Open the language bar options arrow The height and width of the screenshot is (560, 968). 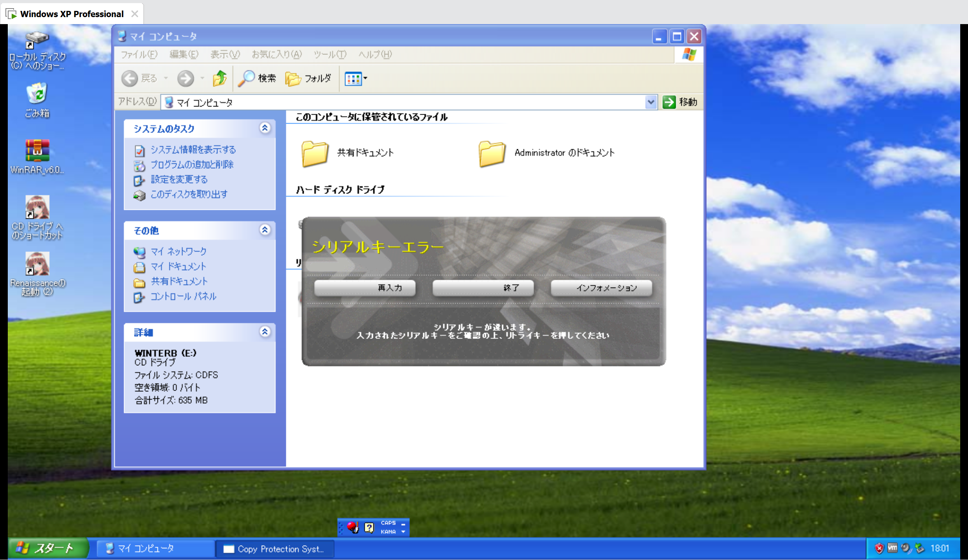[x=403, y=532]
